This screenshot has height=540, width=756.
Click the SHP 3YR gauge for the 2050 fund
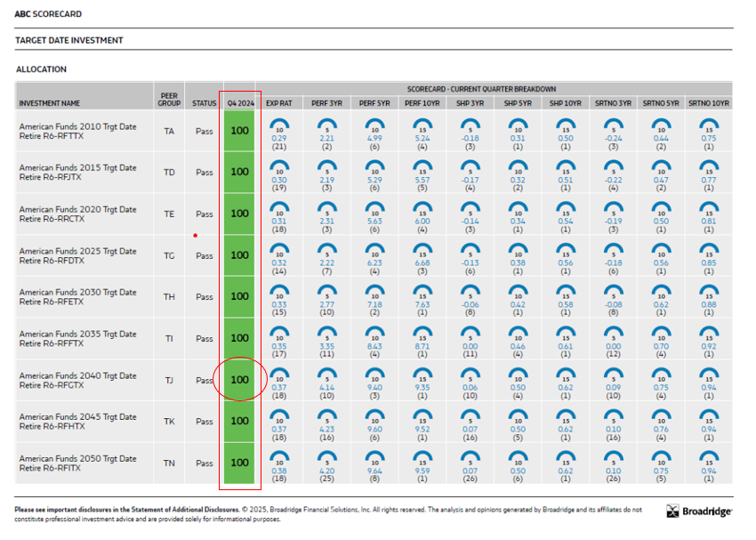click(470, 457)
